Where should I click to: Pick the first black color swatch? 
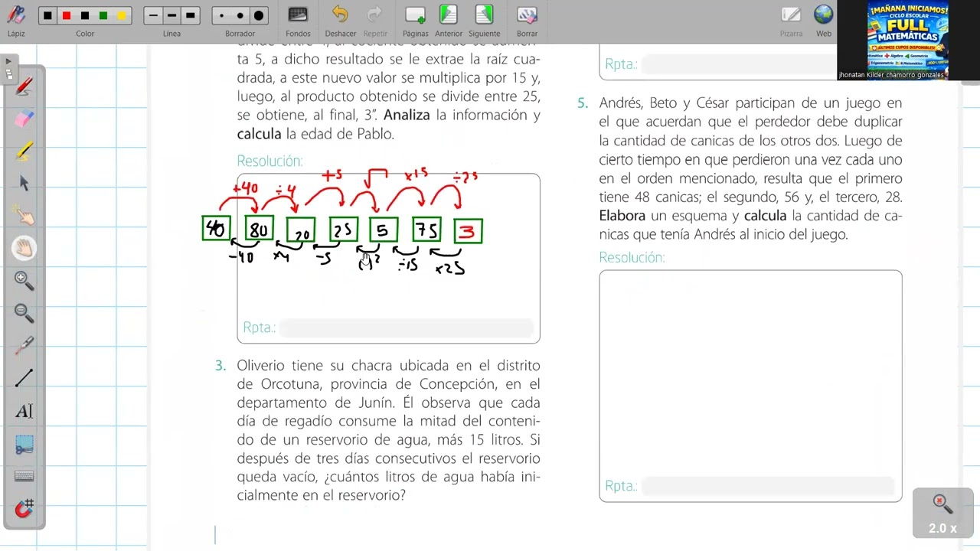(47, 15)
